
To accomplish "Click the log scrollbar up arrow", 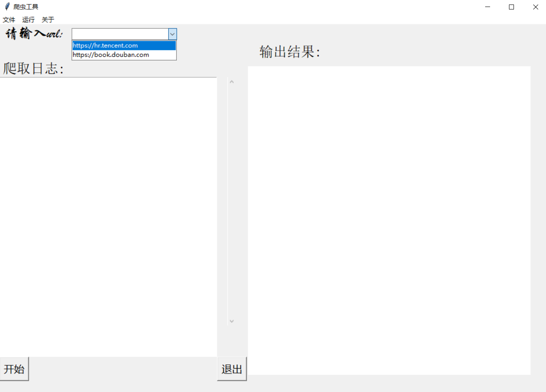I will click(x=232, y=82).
